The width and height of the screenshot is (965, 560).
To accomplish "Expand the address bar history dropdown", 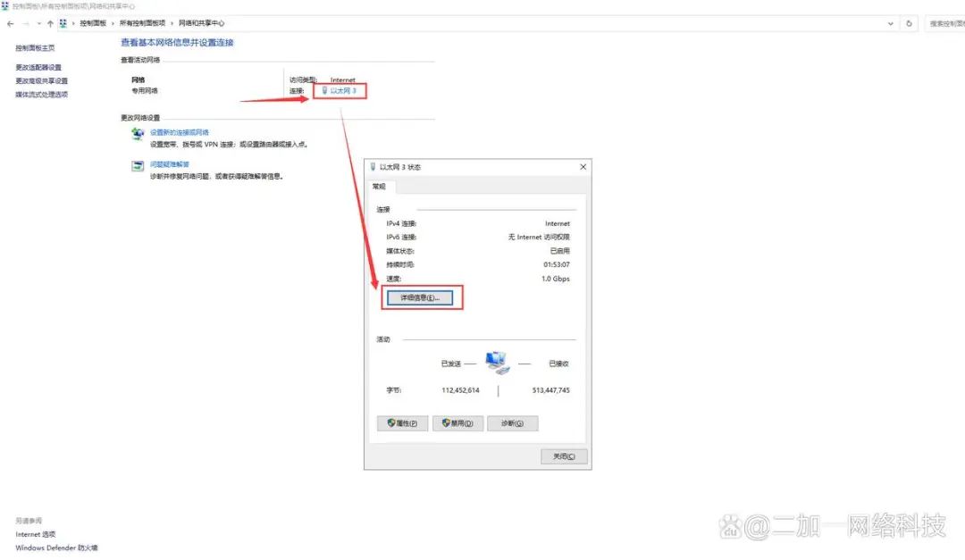I will pyautogui.click(x=891, y=23).
